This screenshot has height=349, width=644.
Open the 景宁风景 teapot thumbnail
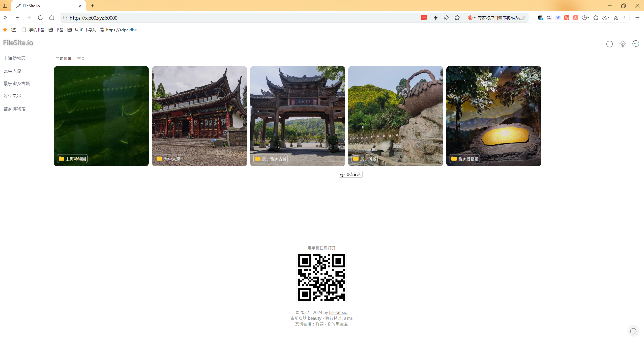pos(396,116)
